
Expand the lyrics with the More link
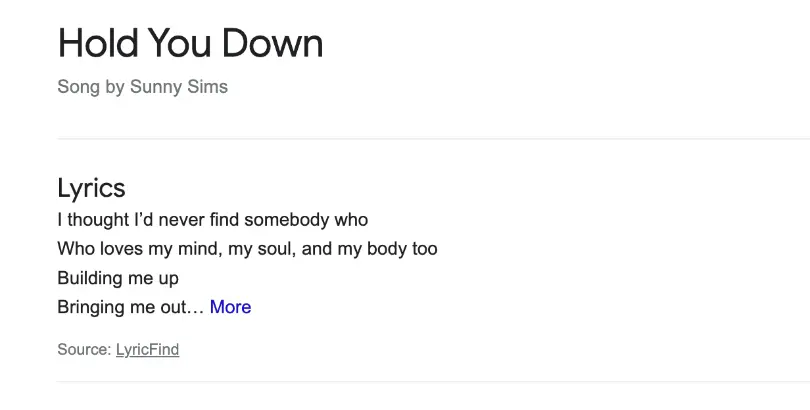[230, 307]
